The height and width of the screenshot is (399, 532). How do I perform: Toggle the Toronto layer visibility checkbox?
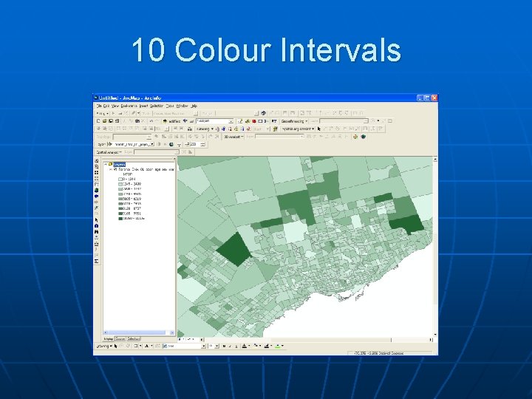coord(115,169)
